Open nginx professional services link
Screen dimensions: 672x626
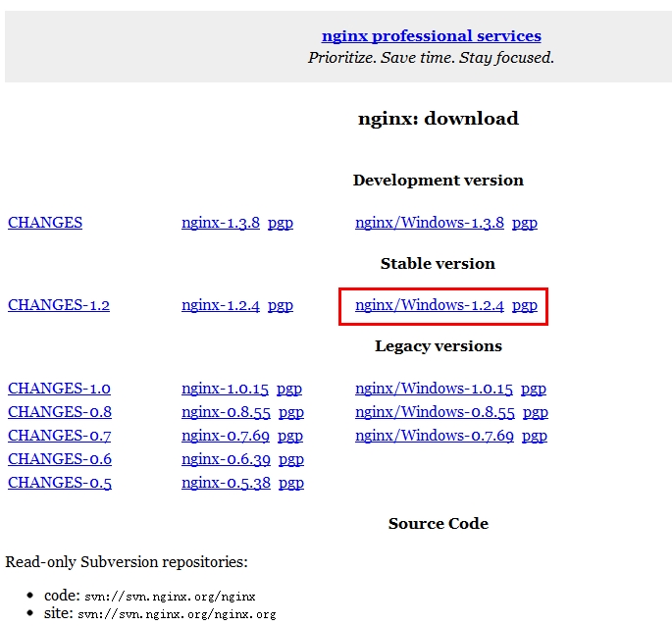(431, 36)
